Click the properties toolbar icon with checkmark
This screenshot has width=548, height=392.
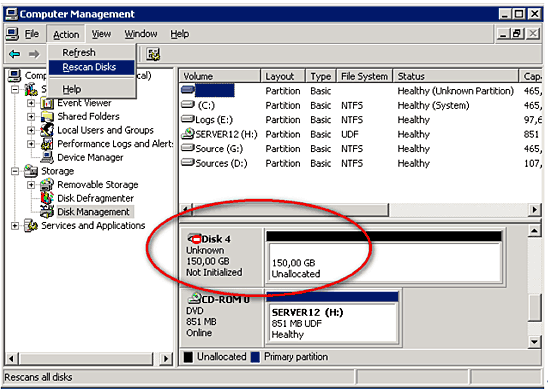(153, 54)
